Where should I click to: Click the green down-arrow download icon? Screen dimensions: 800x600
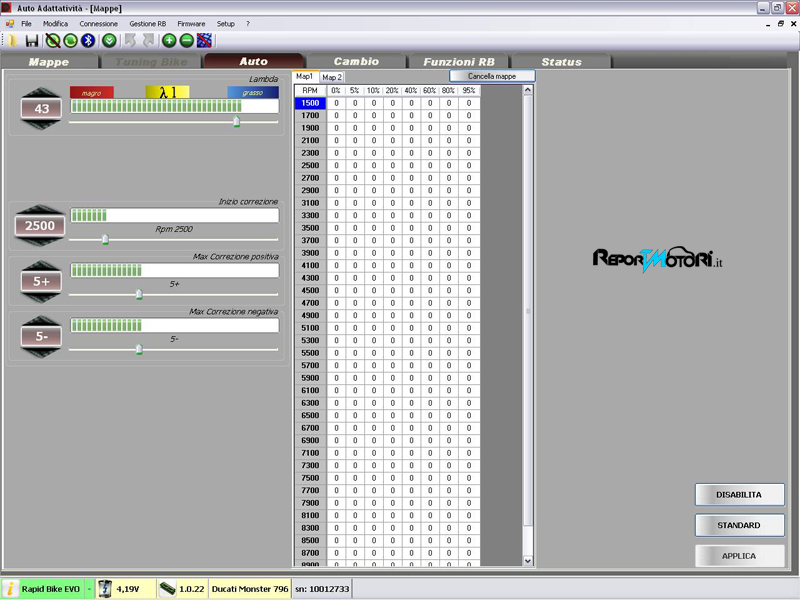click(x=109, y=40)
